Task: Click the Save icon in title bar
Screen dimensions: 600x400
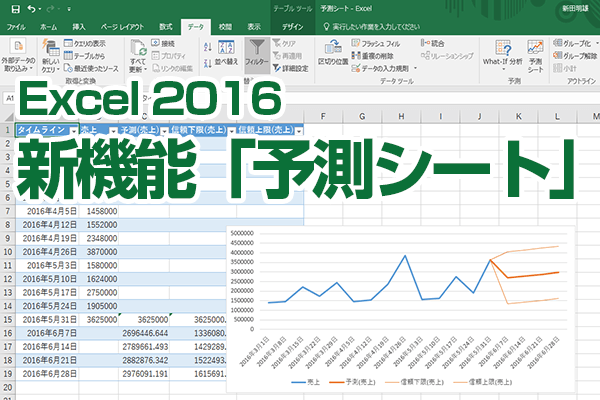Action: [15, 9]
